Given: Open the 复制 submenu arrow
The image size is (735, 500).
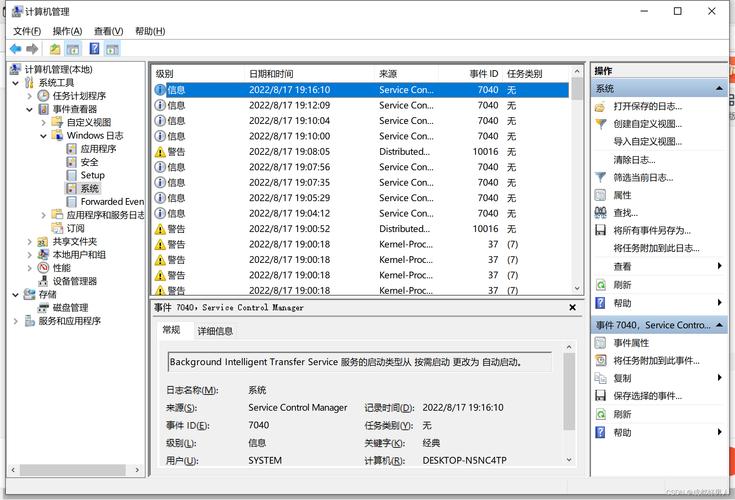Looking at the screenshot, I should (720, 378).
